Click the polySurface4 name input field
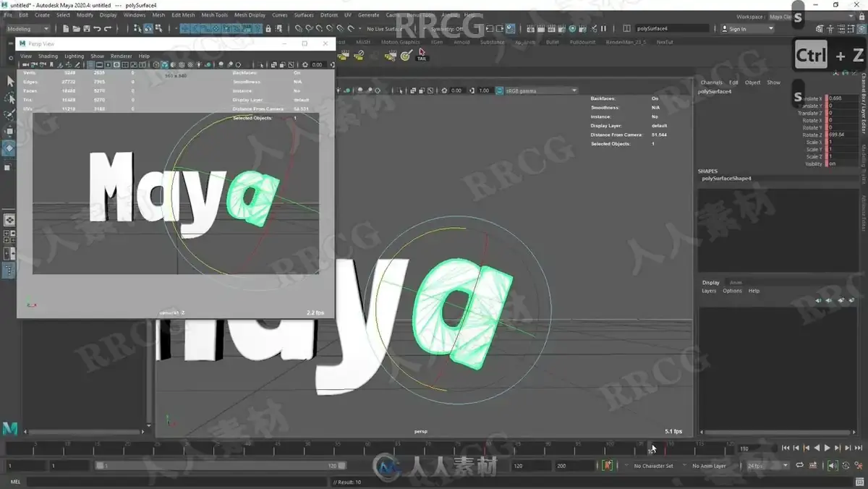This screenshot has height=489, width=868. point(672,29)
